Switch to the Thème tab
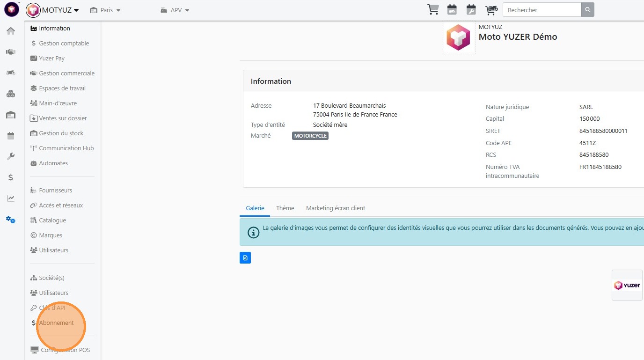 (x=285, y=208)
